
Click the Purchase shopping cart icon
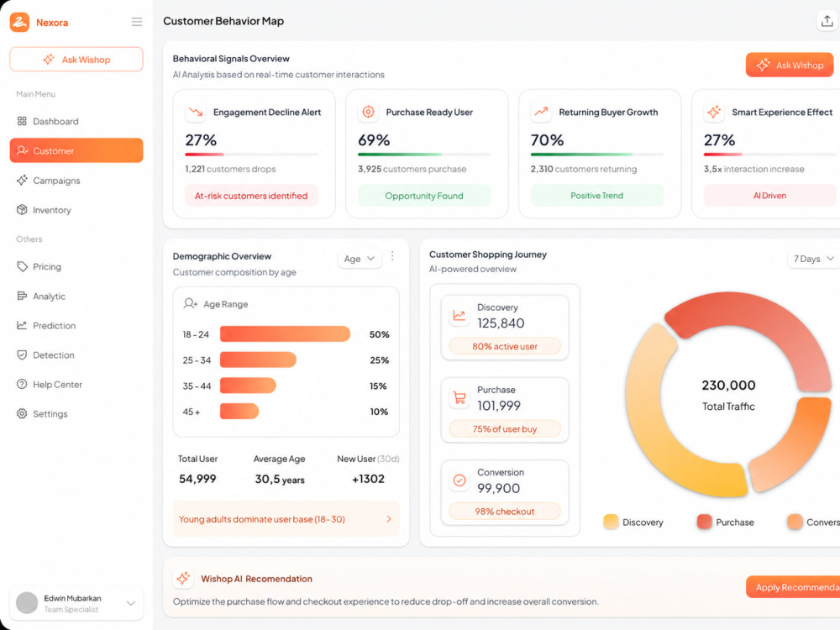[x=459, y=398]
